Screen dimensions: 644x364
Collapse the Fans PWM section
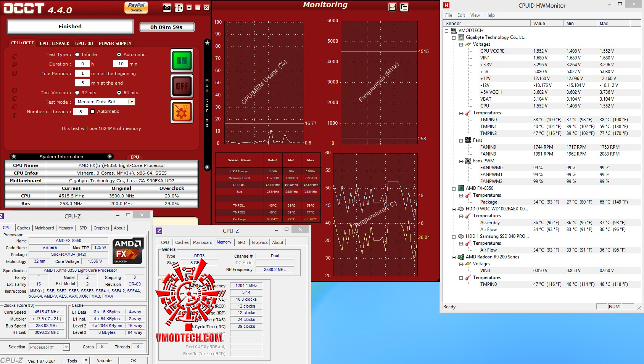pos(461,161)
